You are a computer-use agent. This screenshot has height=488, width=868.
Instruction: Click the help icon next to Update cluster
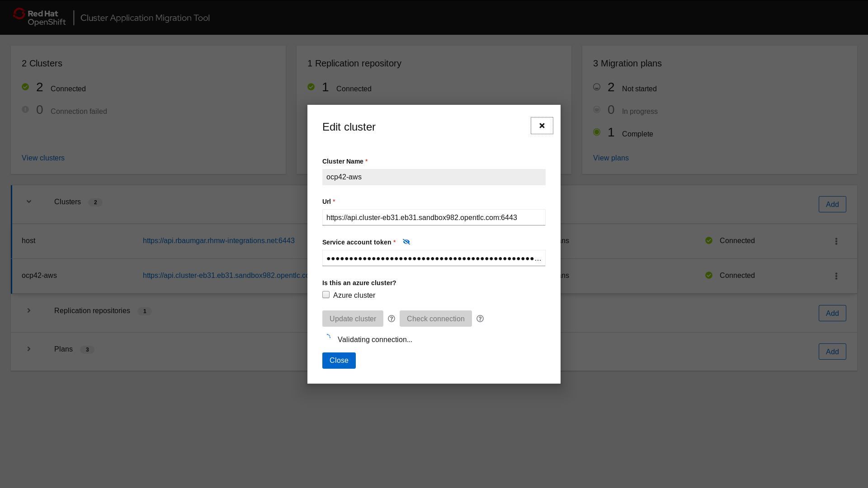391,319
